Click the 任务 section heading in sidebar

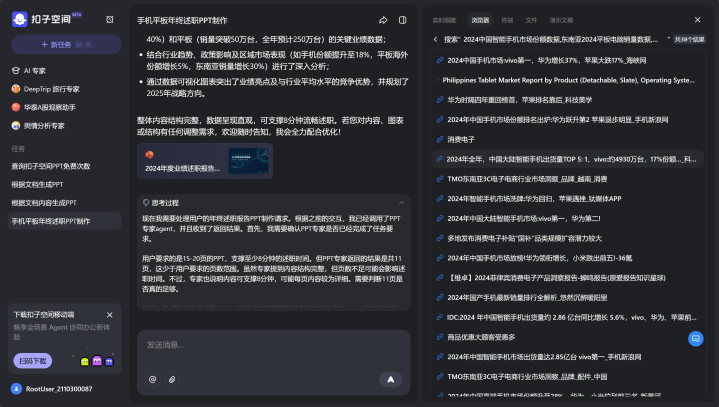pyautogui.click(x=18, y=148)
